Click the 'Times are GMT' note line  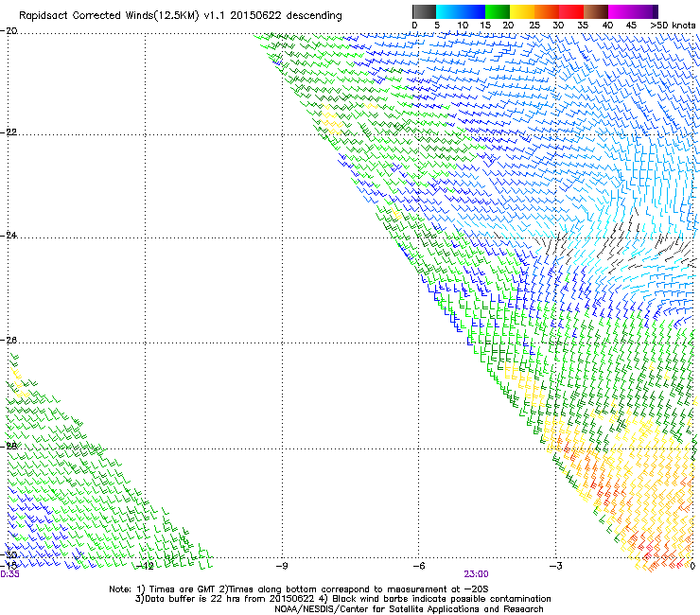(299, 589)
